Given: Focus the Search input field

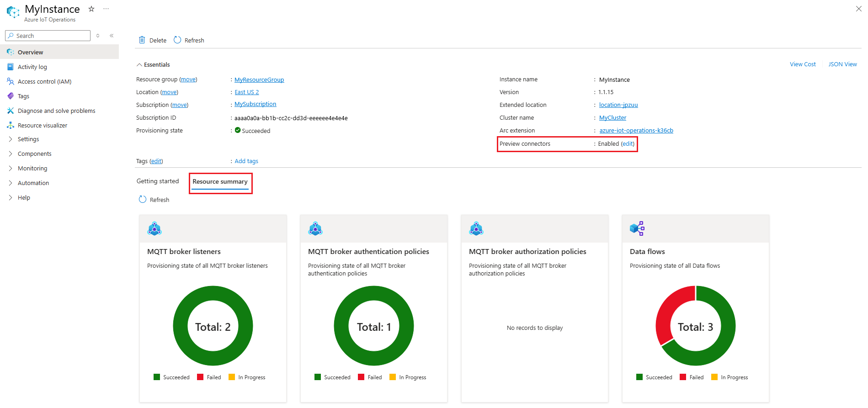Looking at the screenshot, I should click(x=48, y=36).
